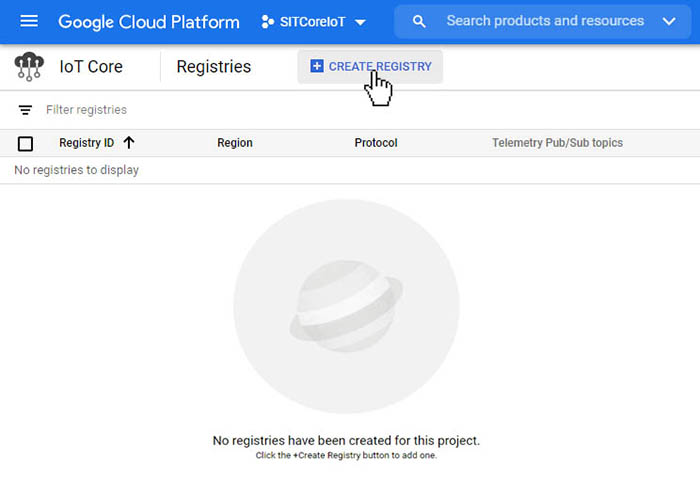Viewport: 700px width, 492px height.
Task: Click the filter list icon
Action: pos(25,110)
